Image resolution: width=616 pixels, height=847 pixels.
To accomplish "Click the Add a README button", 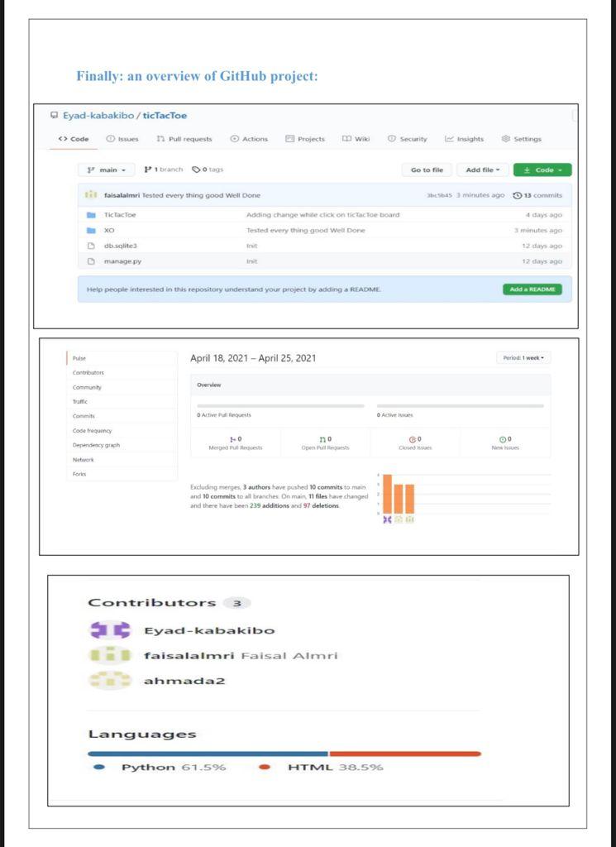I will pos(532,289).
